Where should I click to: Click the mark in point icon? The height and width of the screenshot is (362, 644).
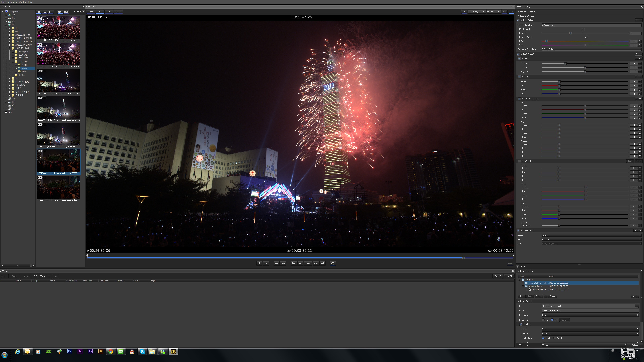click(x=259, y=263)
